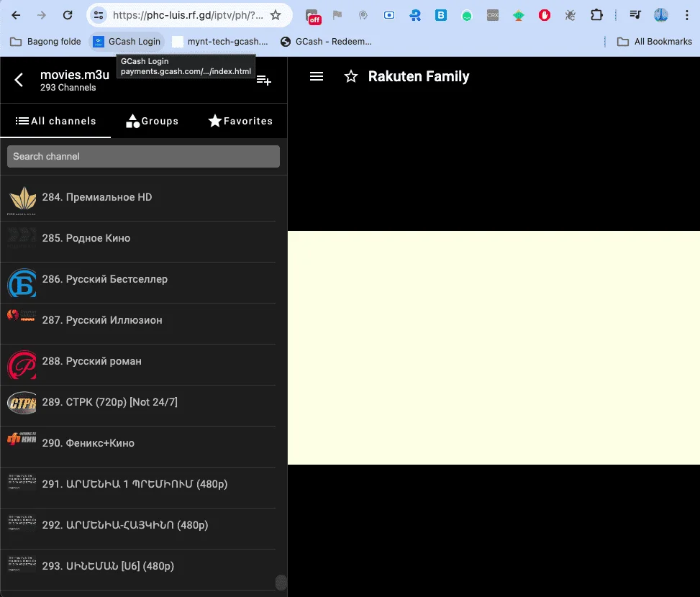This screenshot has width=700, height=597.
Task: Open the Bagong folde bookmark folder
Action: [x=45, y=42]
